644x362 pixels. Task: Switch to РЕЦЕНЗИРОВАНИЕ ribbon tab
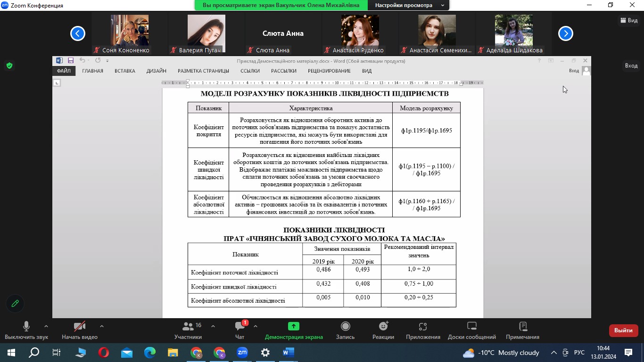[x=329, y=71]
